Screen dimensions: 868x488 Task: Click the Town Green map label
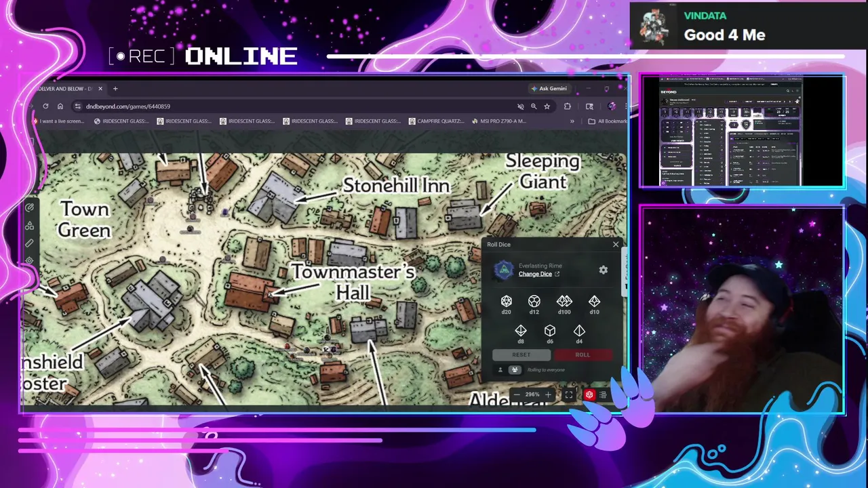84,220
